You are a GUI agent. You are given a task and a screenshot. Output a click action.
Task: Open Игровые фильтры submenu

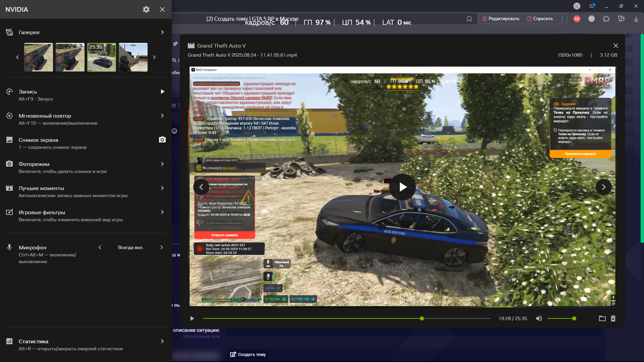[162, 212]
